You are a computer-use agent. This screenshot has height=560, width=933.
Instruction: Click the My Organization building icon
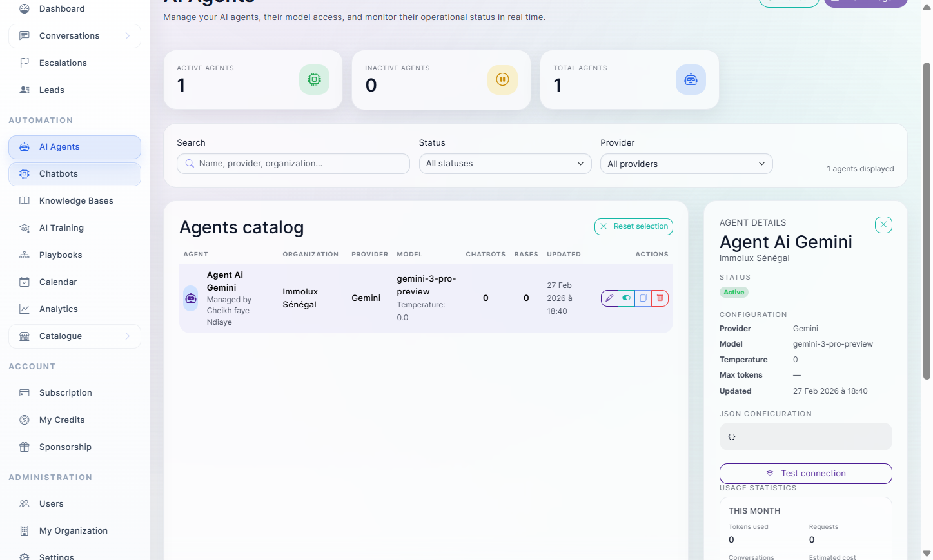[25, 531]
